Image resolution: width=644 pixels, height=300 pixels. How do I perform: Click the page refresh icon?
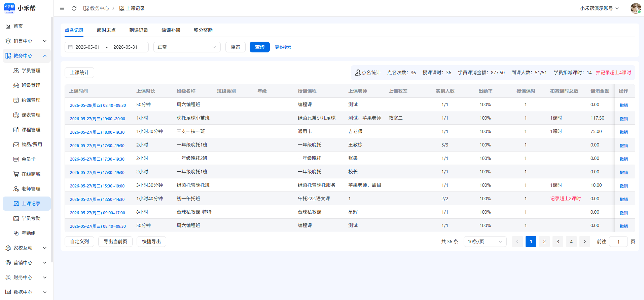tap(74, 8)
